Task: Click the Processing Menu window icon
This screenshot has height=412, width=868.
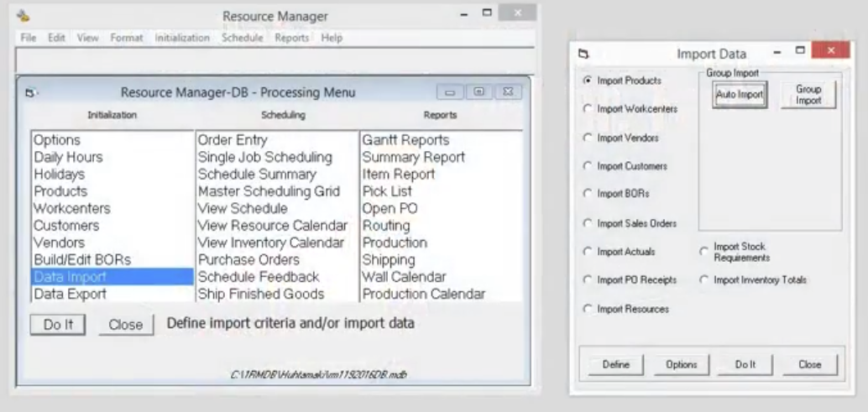Action: click(x=29, y=92)
